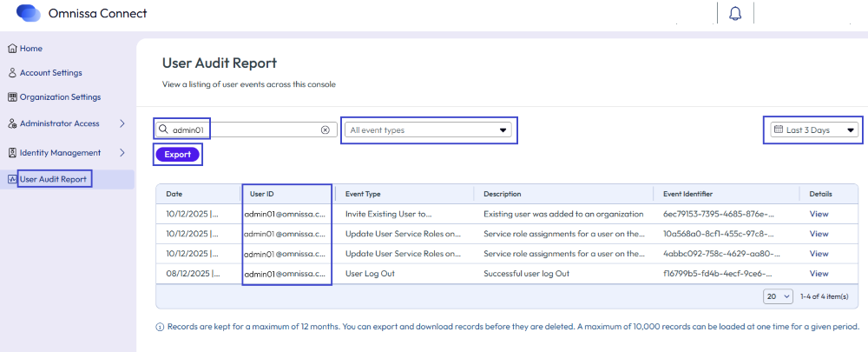The image size is (868, 352).
Task: Expand the Identity Management chevron
Action: tap(122, 152)
